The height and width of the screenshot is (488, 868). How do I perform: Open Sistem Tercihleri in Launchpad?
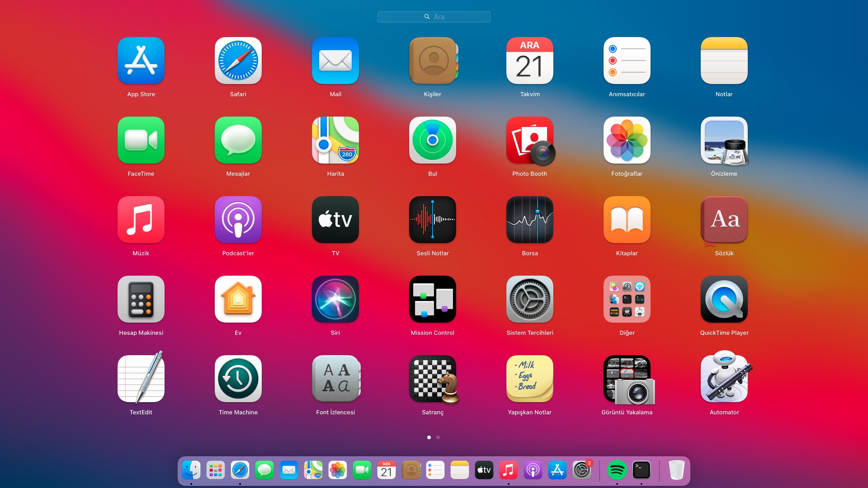tap(529, 300)
